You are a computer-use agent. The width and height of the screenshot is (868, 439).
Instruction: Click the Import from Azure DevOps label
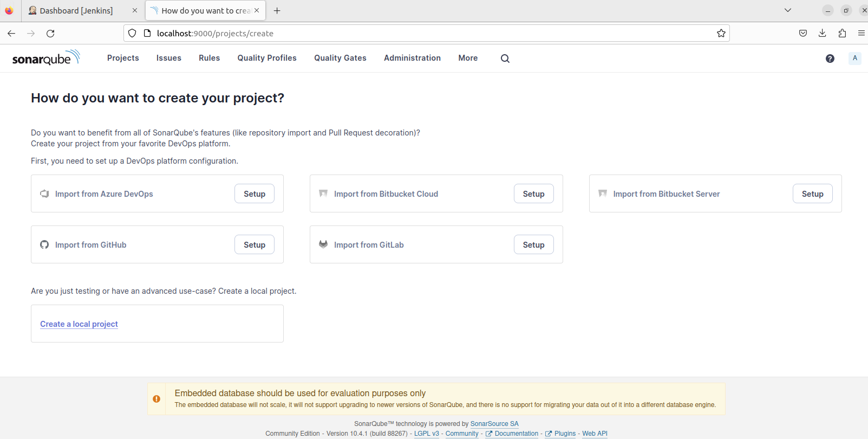click(104, 193)
